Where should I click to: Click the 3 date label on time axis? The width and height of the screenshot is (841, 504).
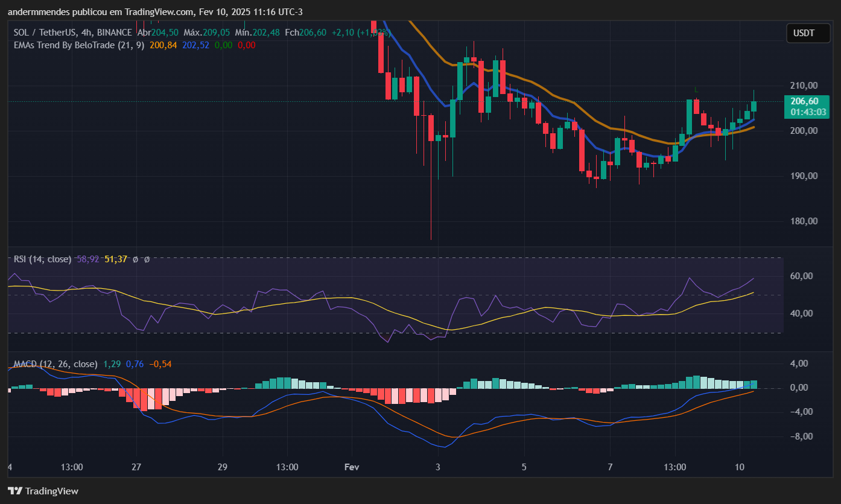pyautogui.click(x=438, y=467)
